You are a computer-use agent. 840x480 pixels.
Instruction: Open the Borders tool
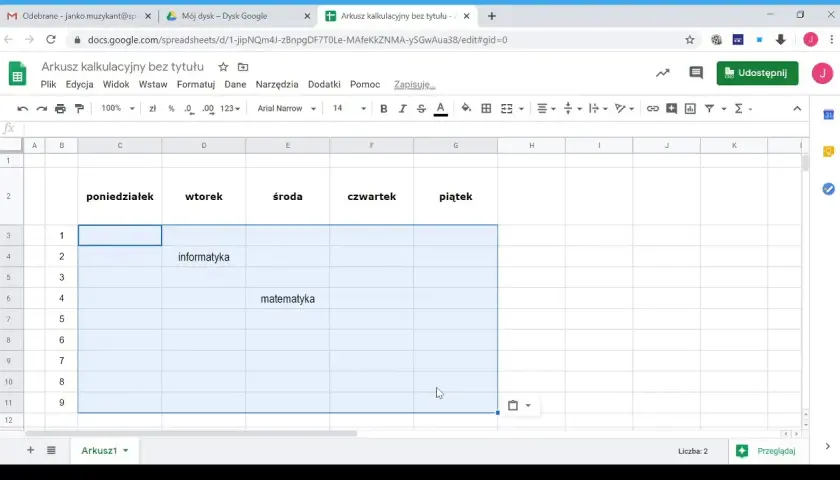486,109
